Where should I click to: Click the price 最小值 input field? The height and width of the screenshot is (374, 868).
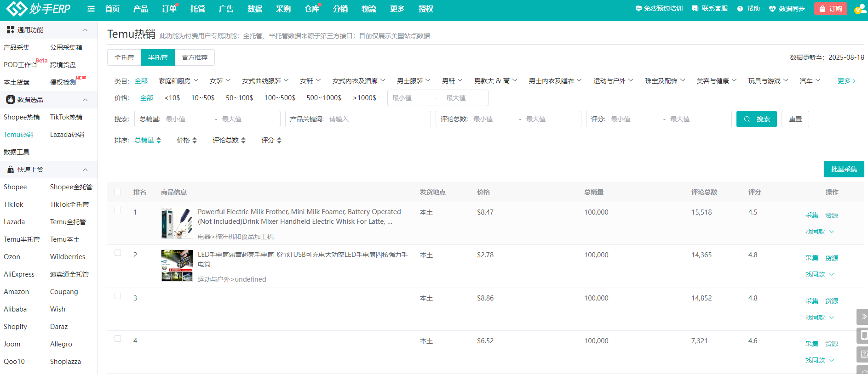[x=409, y=98]
